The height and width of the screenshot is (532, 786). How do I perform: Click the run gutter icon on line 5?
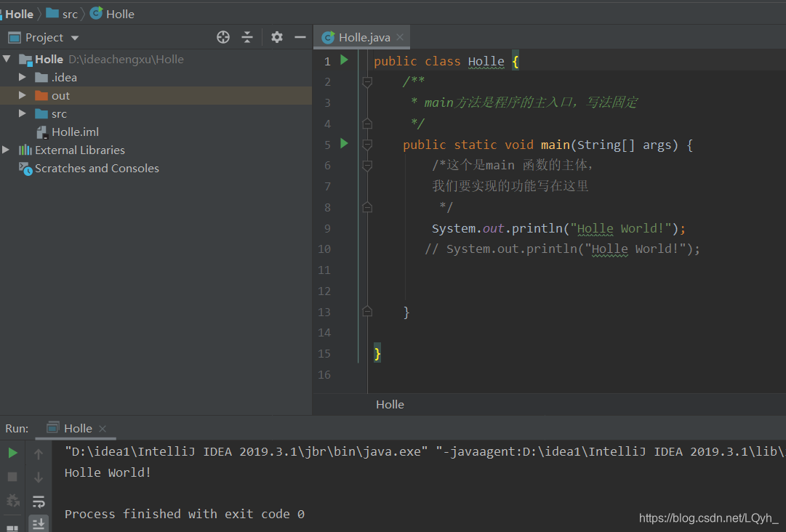pyautogui.click(x=345, y=144)
